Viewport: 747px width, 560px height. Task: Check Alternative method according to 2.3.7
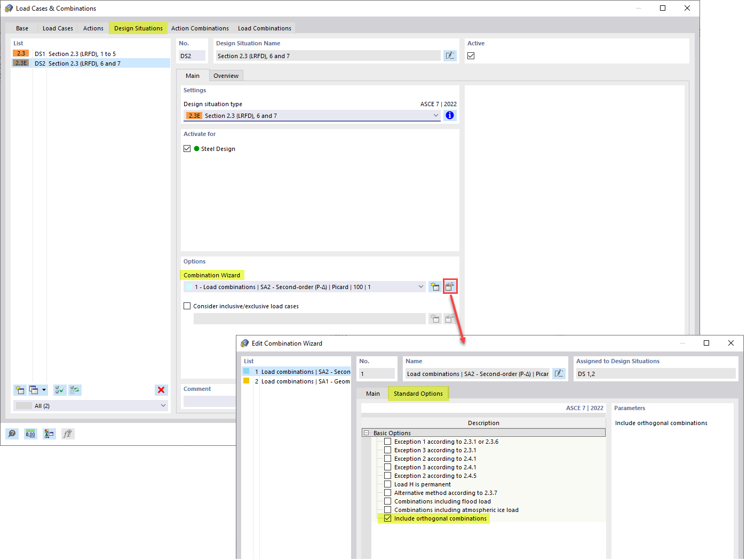(388, 493)
